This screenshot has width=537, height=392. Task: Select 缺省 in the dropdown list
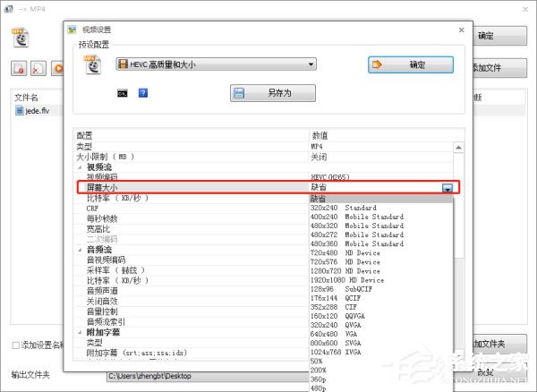click(381, 199)
